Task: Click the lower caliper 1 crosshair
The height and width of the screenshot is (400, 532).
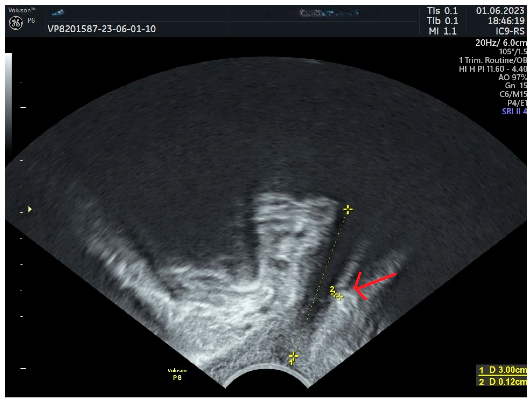Action: (293, 356)
